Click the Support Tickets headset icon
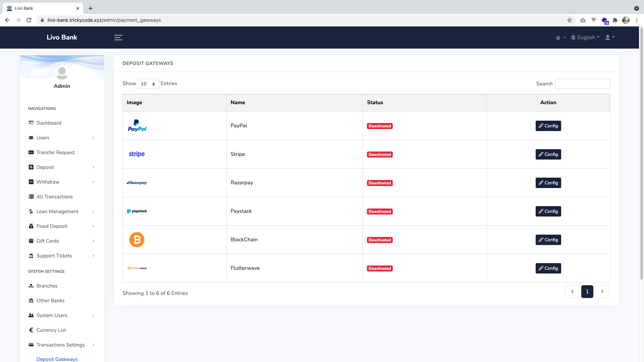Viewport: 644px width, 362px height. [31, 256]
